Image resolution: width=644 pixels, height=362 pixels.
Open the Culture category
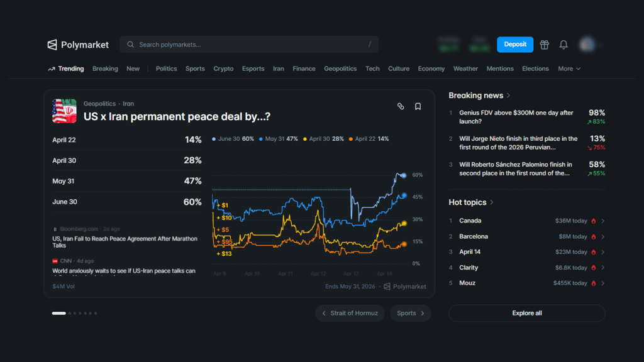(x=399, y=69)
